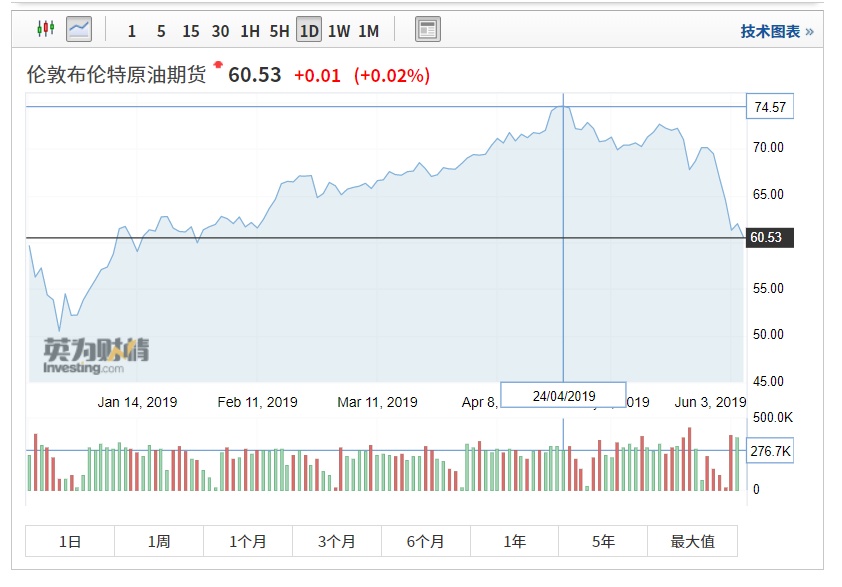The width and height of the screenshot is (842, 587).
Task: Select the 最大值 range tab
Action: pos(693,541)
